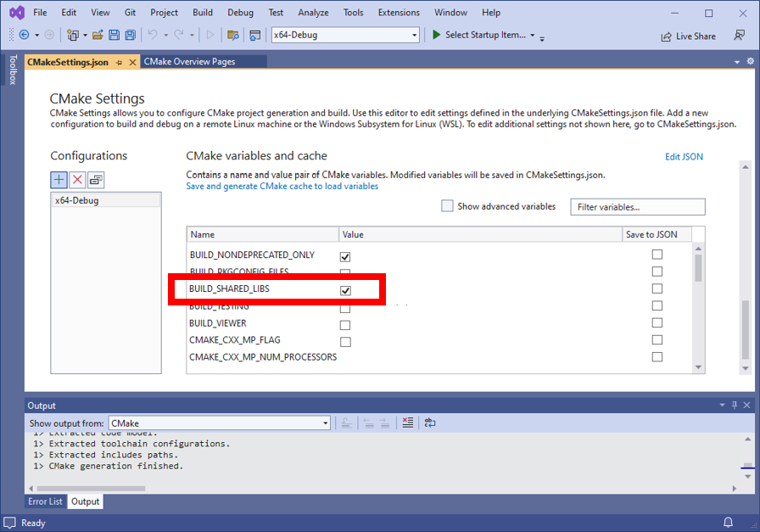
Task: Open the document tab list dropdown
Action: point(737,62)
